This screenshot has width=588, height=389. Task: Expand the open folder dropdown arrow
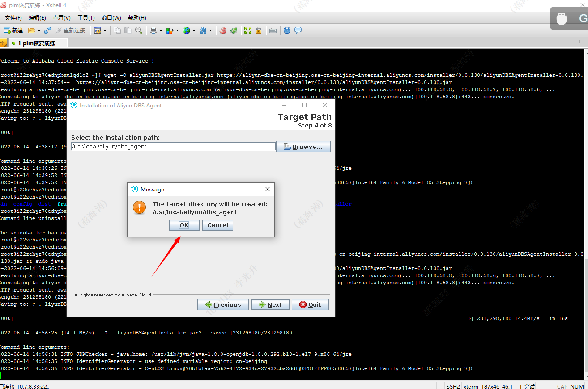(39, 30)
